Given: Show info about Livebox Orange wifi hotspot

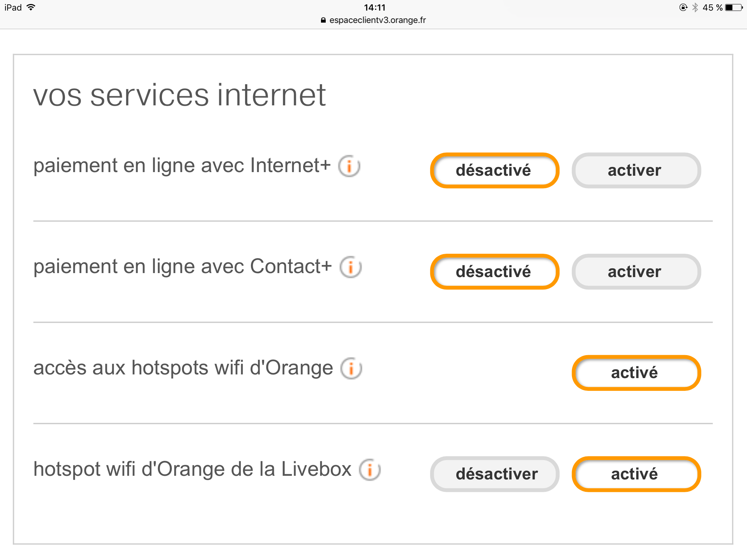Looking at the screenshot, I should (369, 470).
